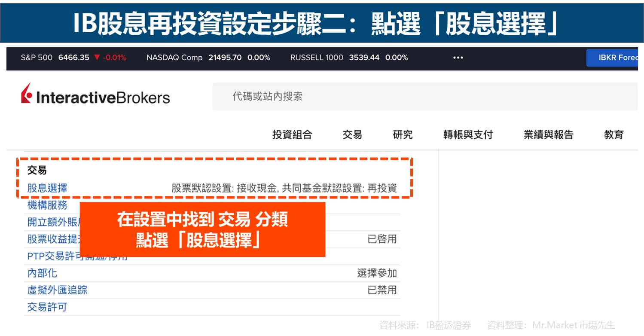Open the 業績與報告 menu

click(548, 135)
